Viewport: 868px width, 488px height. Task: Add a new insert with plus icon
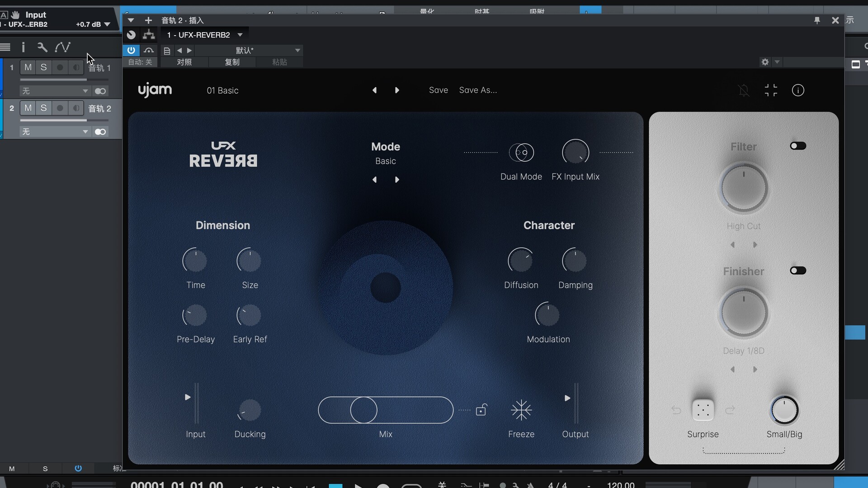(x=148, y=20)
